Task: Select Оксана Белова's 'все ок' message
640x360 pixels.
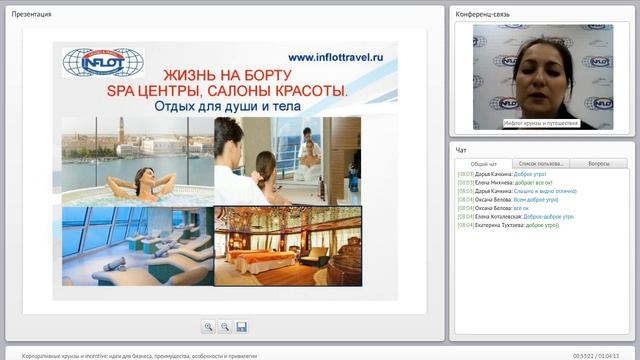Action: point(493,208)
